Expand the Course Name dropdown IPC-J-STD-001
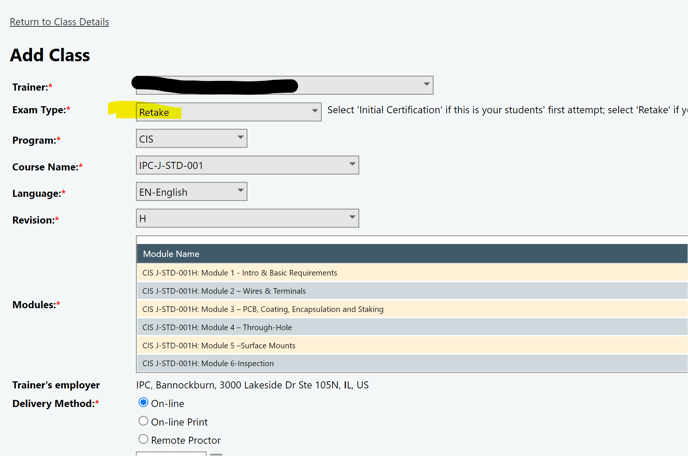Image resolution: width=688 pixels, height=456 pixels. coord(247,165)
